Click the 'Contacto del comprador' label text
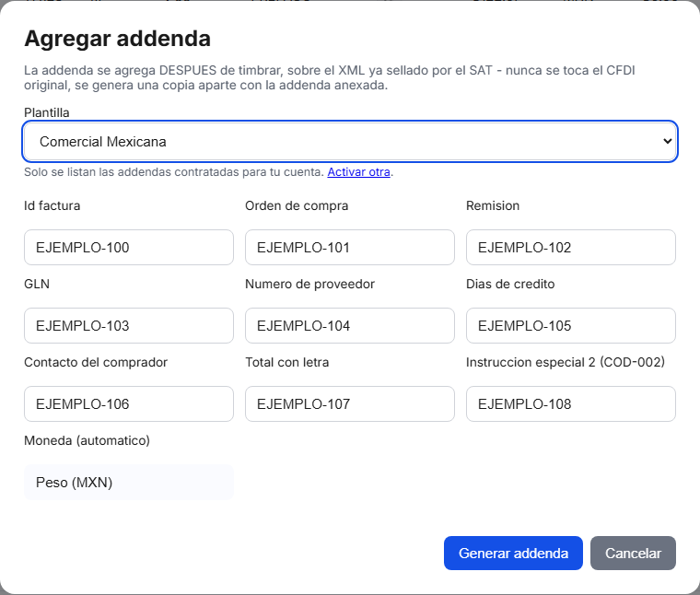Image resolution: width=700 pixels, height=595 pixels. [x=96, y=362]
